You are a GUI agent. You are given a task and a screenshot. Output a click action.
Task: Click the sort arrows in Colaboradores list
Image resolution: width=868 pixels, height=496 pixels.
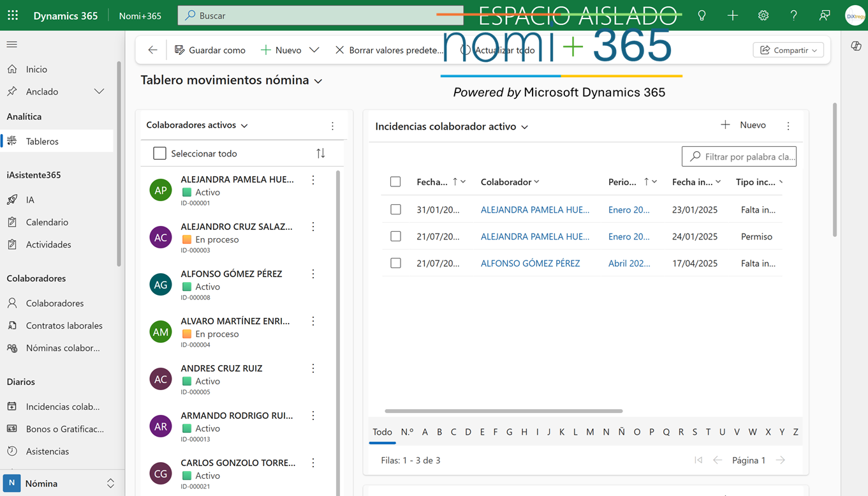320,153
